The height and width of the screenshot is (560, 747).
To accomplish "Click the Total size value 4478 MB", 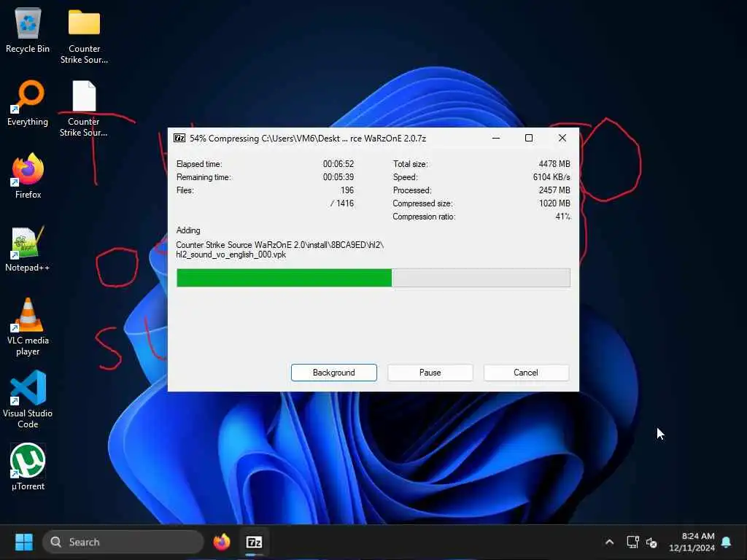I will coord(554,164).
